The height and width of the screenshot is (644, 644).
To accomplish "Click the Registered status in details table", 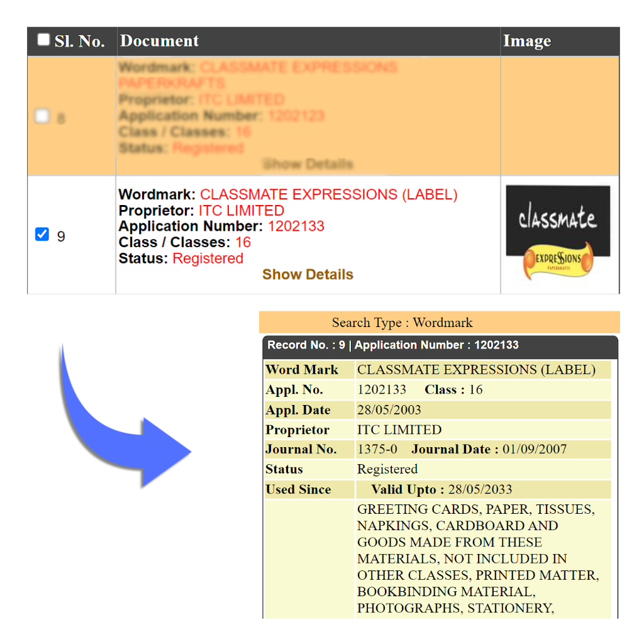I will point(387,470).
